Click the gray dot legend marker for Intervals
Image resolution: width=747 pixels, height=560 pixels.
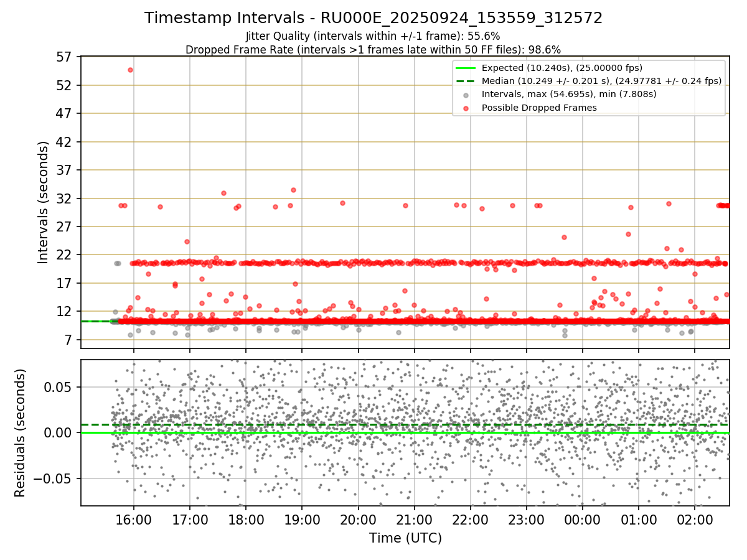[x=466, y=95]
